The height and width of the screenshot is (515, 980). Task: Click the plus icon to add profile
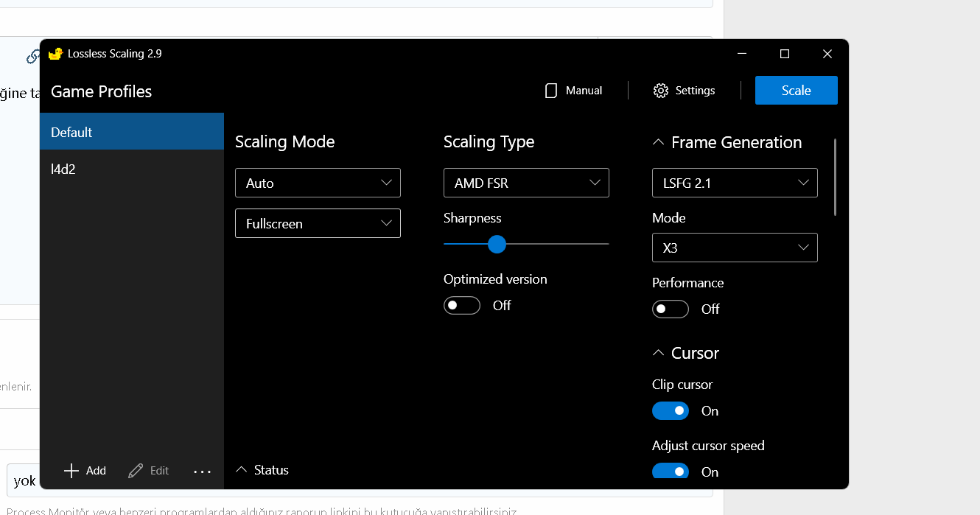(71, 471)
